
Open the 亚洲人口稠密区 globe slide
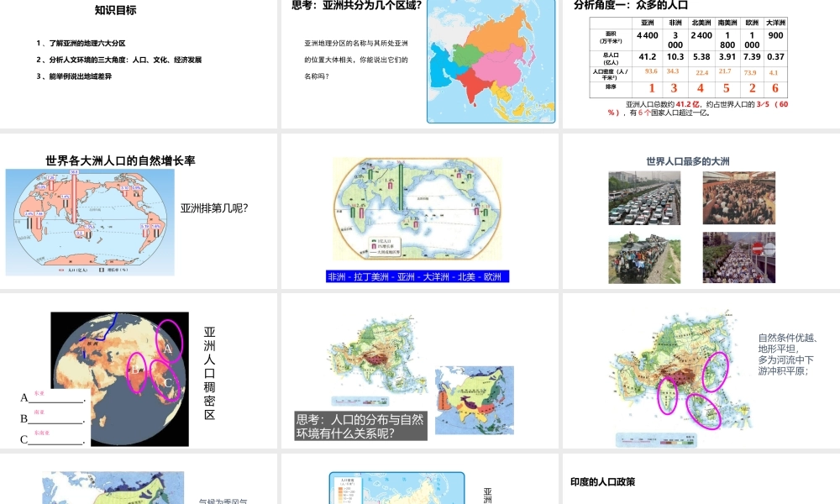point(139,370)
